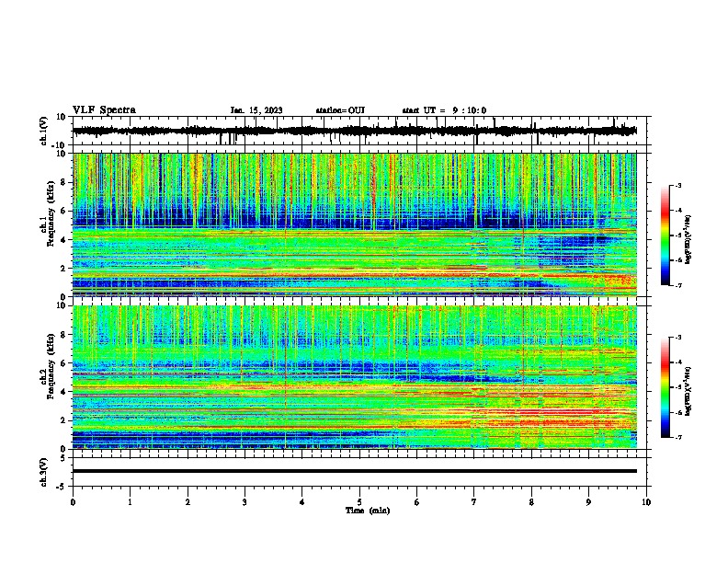Click the "-3" label on ch.1 colorbar
This screenshot has width=728, height=563.
[x=678, y=185]
